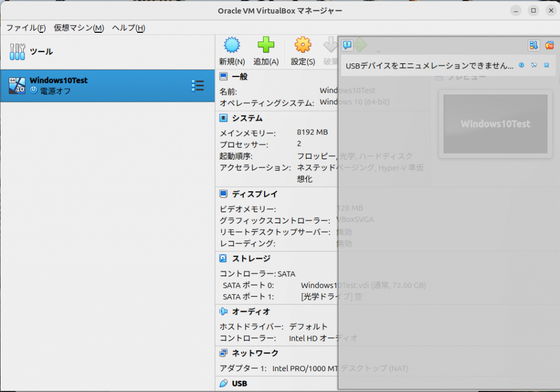Click the システム section header
This screenshot has width=560, height=392.
(247, 118)
